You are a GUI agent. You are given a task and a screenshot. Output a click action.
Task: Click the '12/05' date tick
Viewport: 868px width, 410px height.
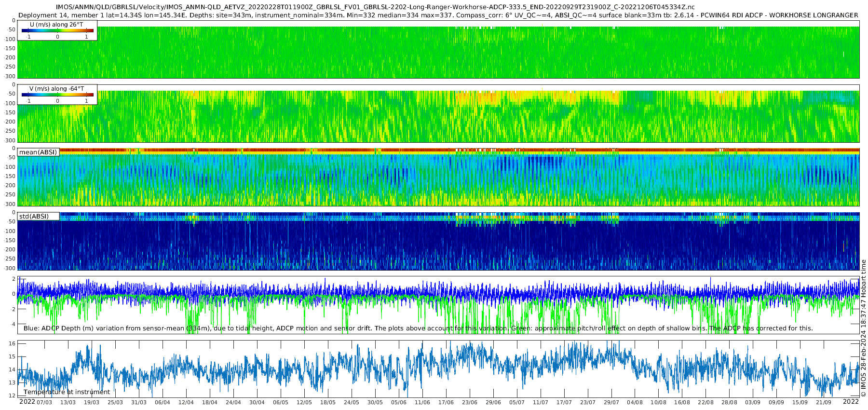pyautogui.click(x=304, y=403)
